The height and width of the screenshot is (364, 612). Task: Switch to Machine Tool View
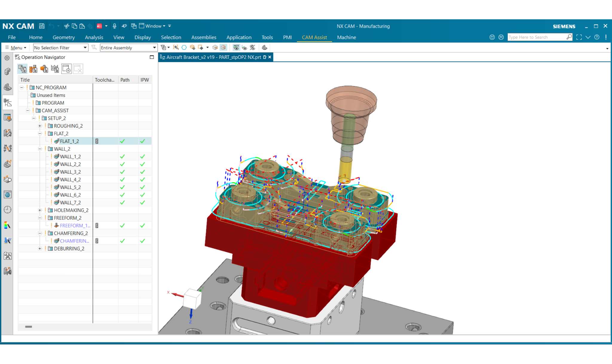[33, 69]
